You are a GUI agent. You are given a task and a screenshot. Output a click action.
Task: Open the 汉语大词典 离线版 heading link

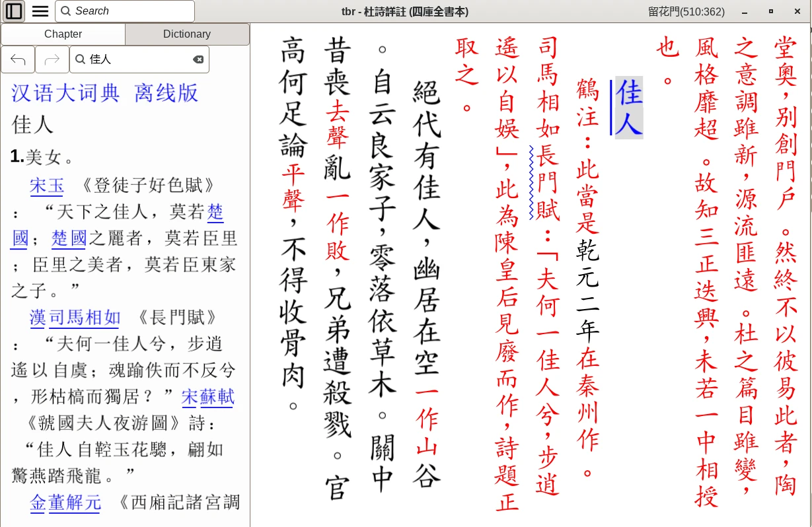click(104, 92)
